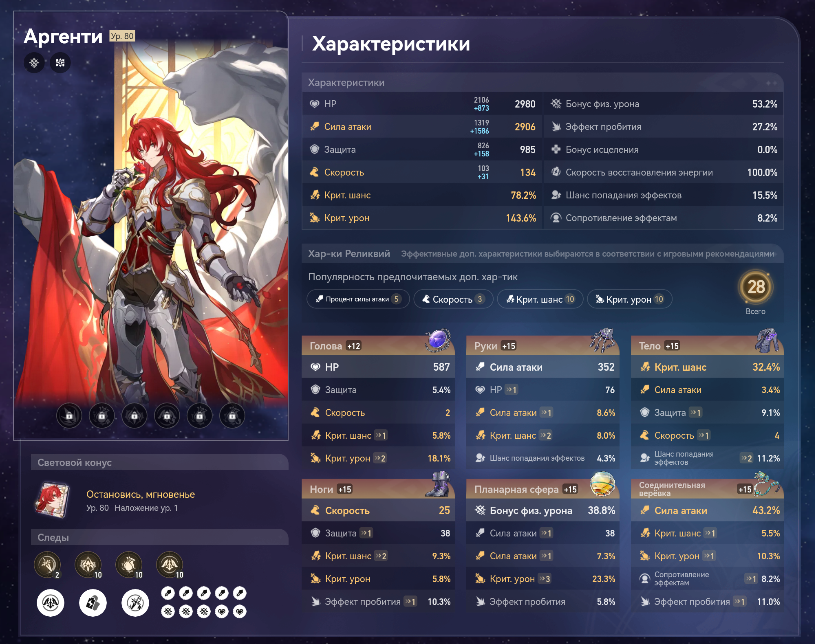Click the Physical element icon under Аргенти's name

point(34,63)
